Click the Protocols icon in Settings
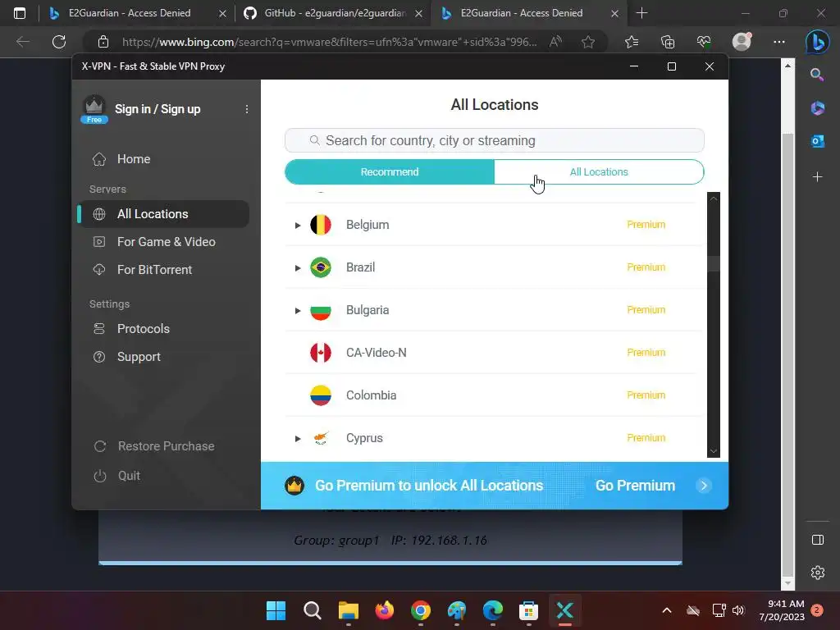Image resolution: width=840 pixels, height=630 pixels. point(99,329)
